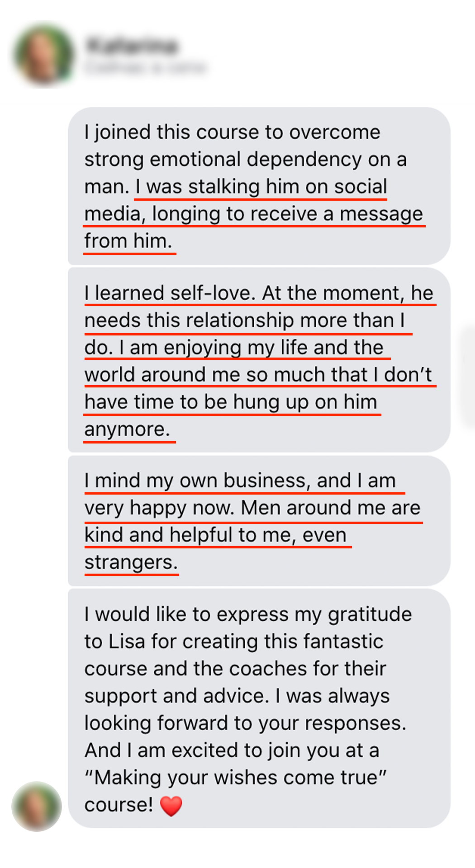Image resolution: width=475 pixels, height=868 pixels.
Task: Tap the blurred contact name in header
Action: click(x=132, y=46)
